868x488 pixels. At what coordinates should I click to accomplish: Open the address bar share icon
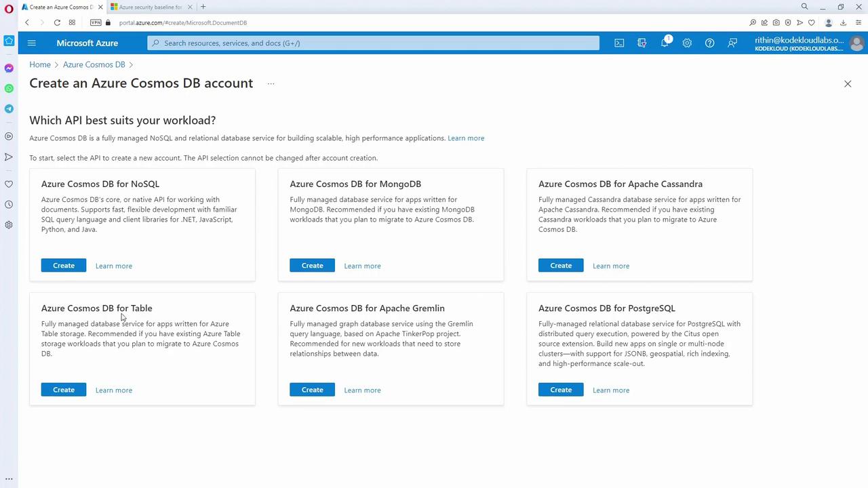point(764,22)
